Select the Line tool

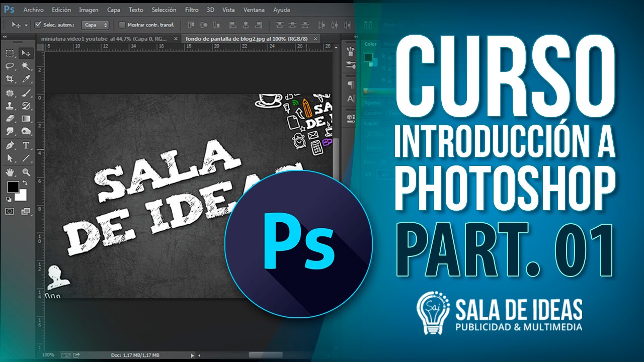[x=26, y=158]
